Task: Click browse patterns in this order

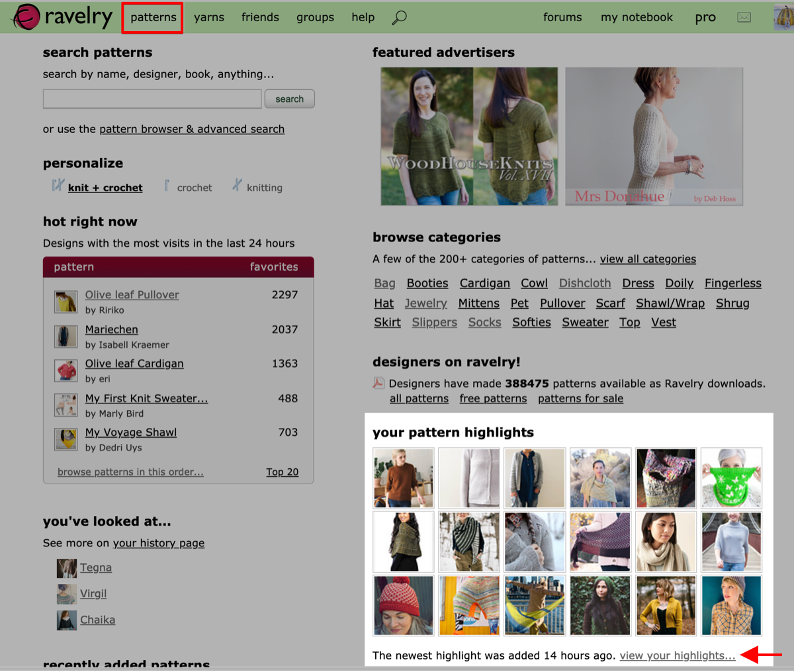Action: point(130,472)
